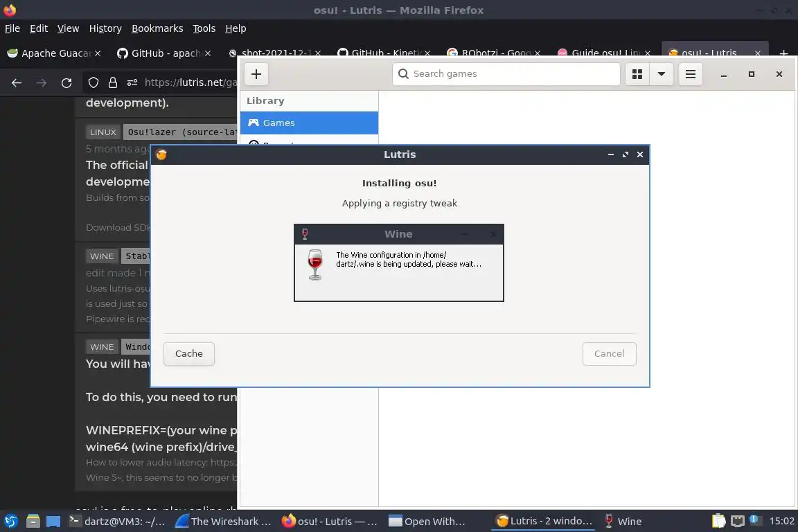Click Firefox back arrow button

17,83
